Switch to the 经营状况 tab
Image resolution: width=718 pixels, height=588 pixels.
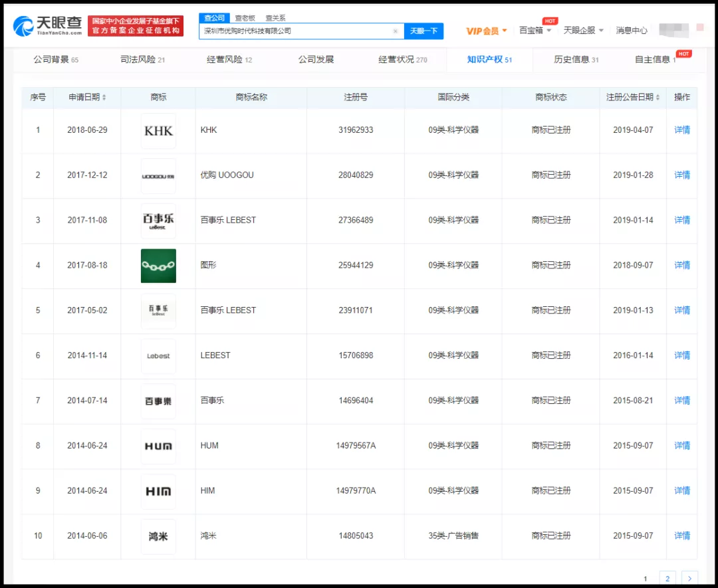[402, 60]
